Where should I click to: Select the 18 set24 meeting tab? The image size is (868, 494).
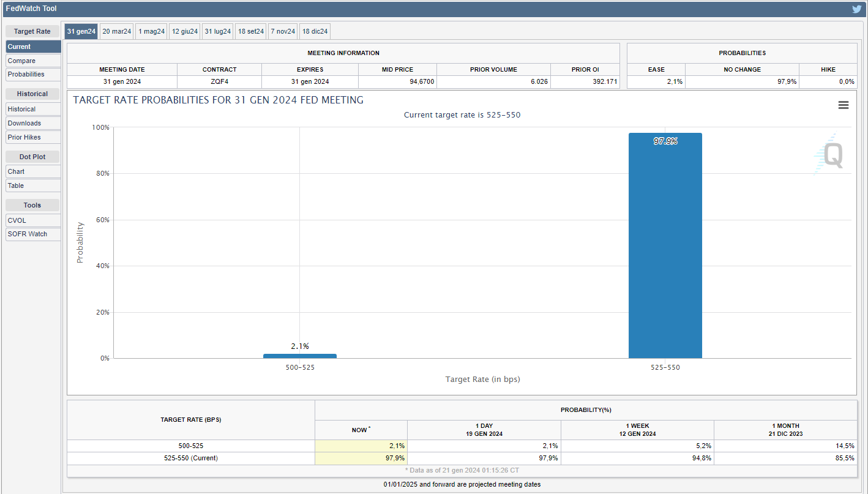click(x=251, y=31)
